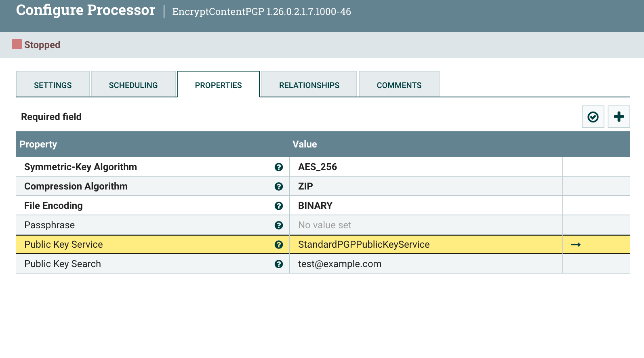The width and height of the screenshot is (644, 358).
Task: Show help for Compression Algorithm property
Action: pos(279,186)
